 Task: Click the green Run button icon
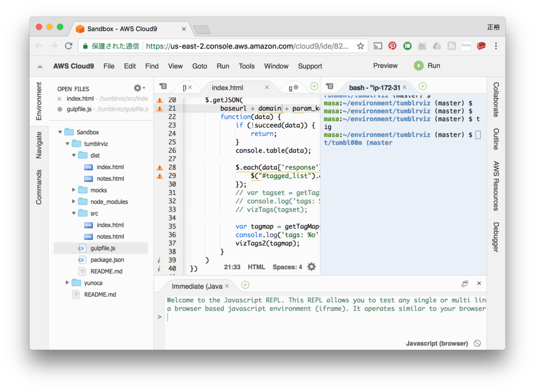[x=418, y=66]
